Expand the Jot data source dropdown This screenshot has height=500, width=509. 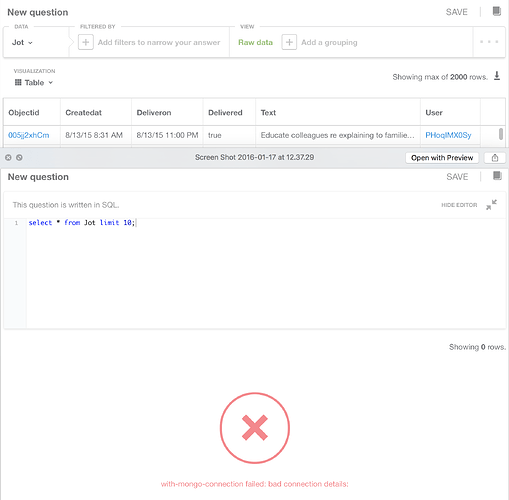pos(22,42)
